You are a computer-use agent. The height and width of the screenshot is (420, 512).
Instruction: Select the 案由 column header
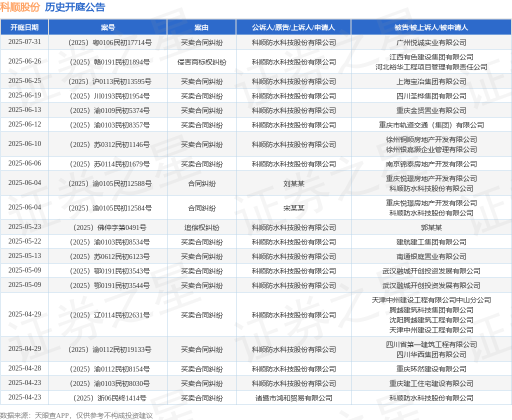(201, 27)
